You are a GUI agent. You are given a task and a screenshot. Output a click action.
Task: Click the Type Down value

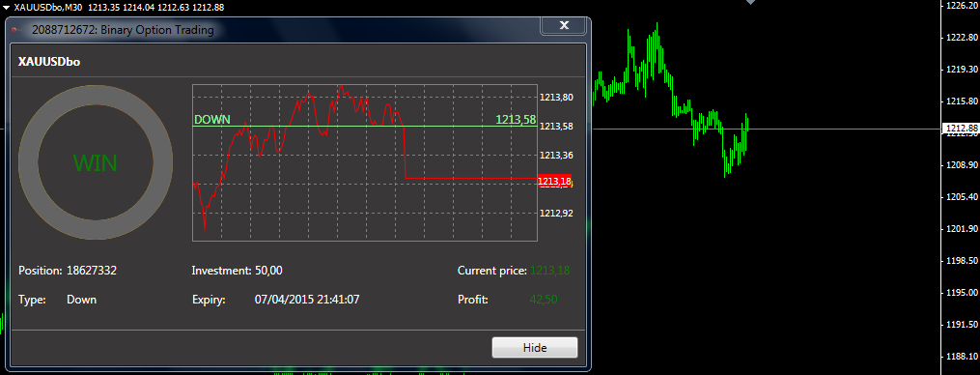(x=81, y=300)
